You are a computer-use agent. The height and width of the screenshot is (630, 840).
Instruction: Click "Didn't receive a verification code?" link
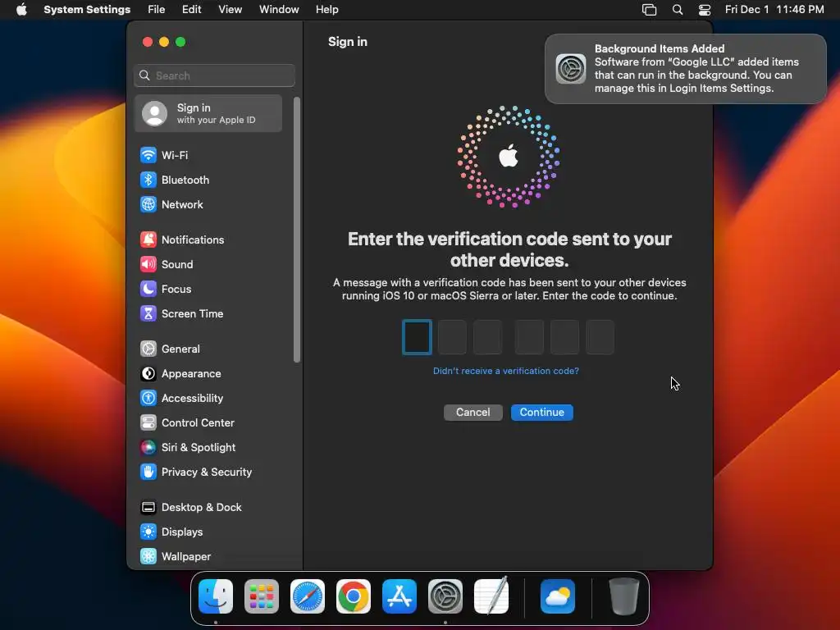click(505, 371)
